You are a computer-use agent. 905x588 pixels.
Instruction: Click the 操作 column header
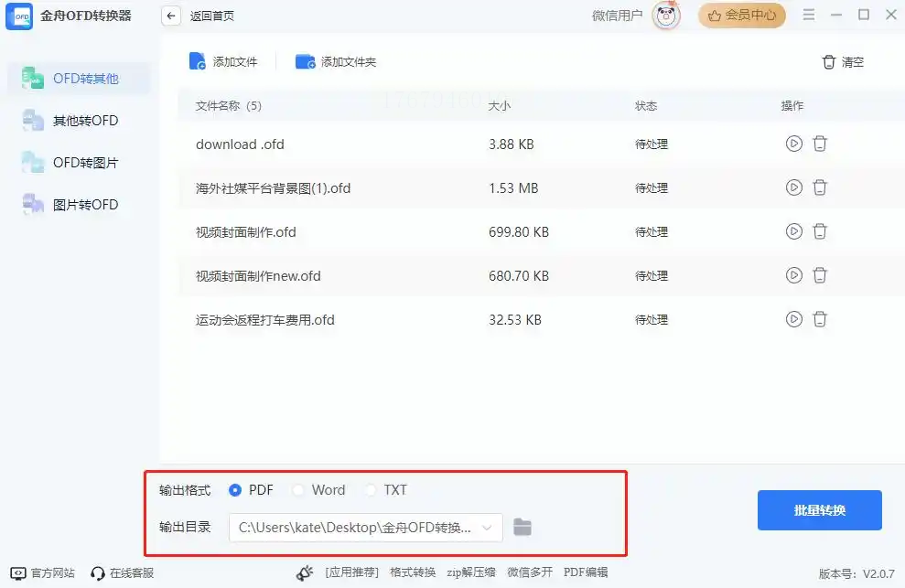click(x=792, y=105)
